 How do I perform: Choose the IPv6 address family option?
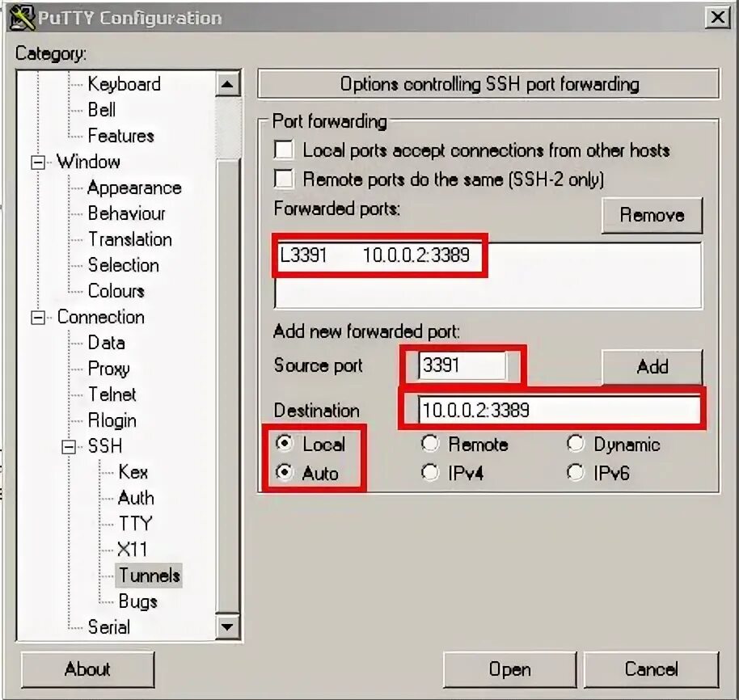point(576,472)
